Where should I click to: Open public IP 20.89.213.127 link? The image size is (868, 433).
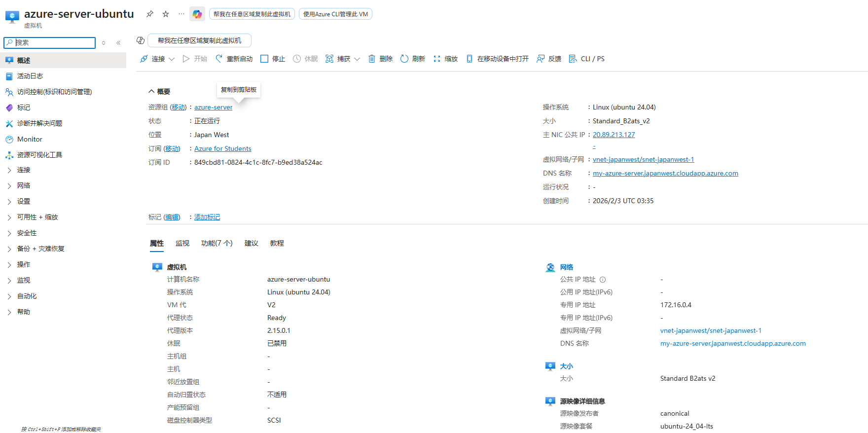[x=614, y=135]
